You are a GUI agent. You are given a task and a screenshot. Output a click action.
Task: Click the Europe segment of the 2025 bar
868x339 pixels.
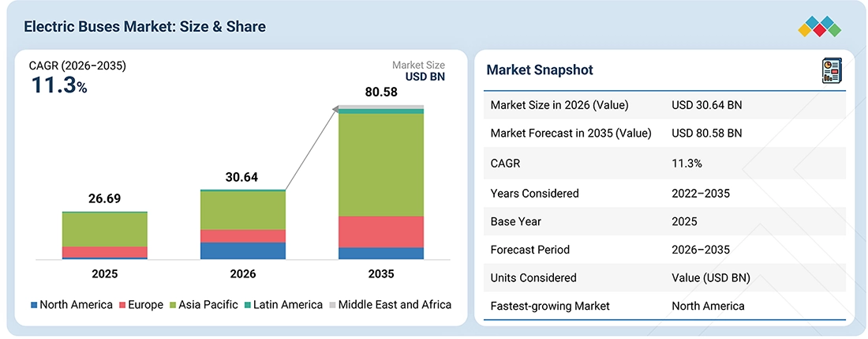[x=105, y=252]
